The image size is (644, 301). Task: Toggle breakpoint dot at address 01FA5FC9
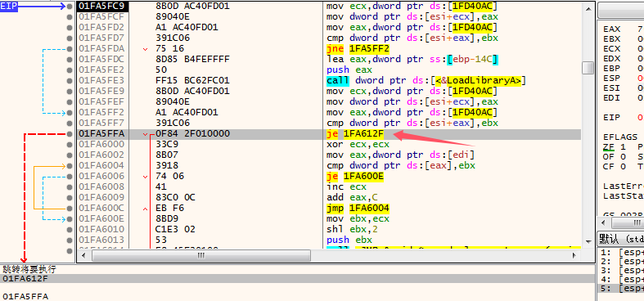tap(70, 7)
